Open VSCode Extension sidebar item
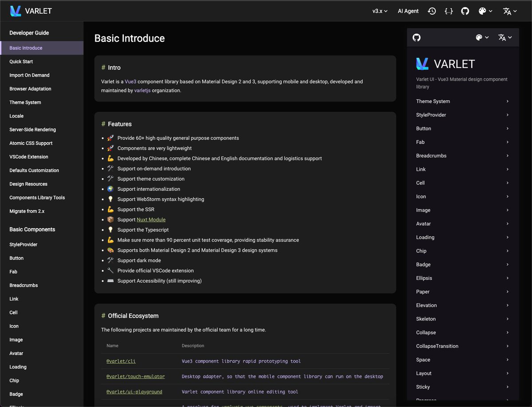This screenshot has height=407, width=532. [x=42, y=157]
